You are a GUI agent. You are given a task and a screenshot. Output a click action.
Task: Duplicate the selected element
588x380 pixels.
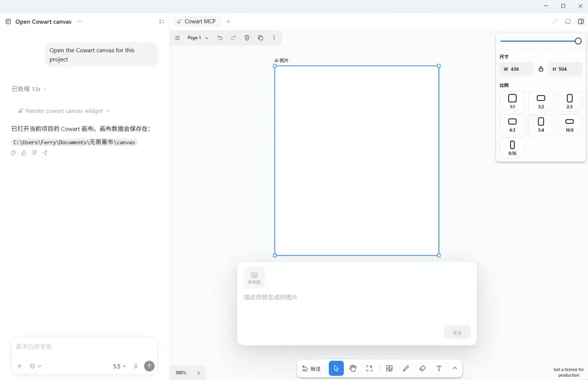[x=260, y=38]
